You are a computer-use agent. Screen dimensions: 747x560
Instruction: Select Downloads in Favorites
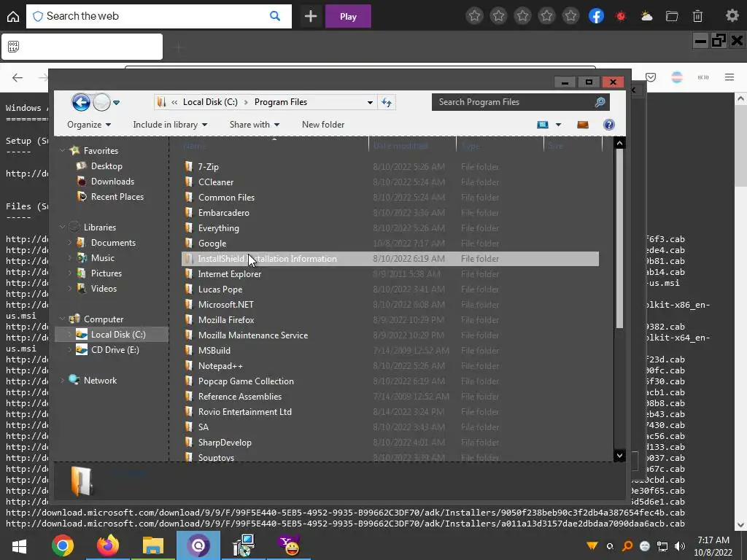[x=112, y=181]
